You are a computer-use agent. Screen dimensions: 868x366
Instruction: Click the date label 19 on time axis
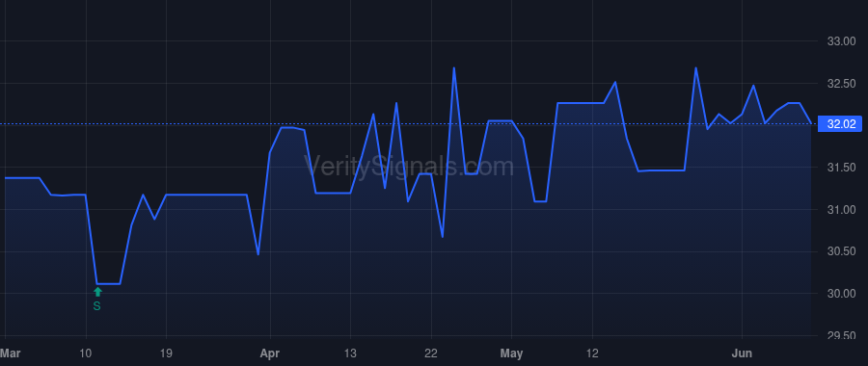166,353
